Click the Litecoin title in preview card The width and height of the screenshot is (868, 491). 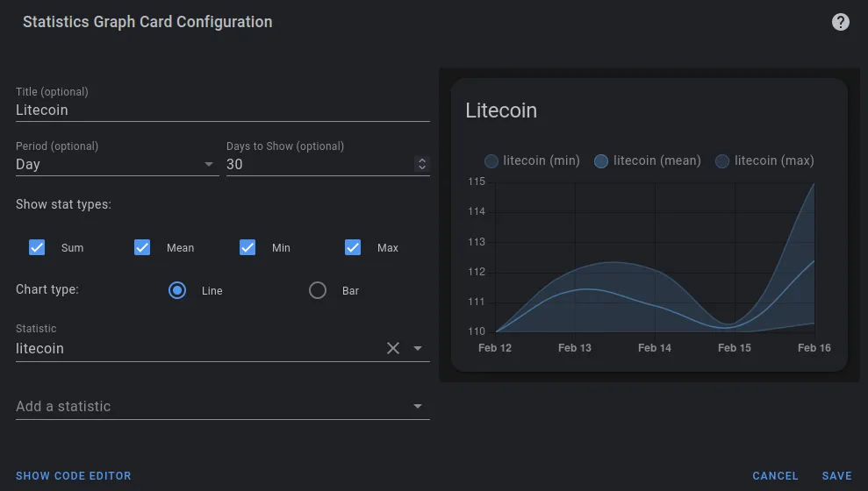(501, 110)
